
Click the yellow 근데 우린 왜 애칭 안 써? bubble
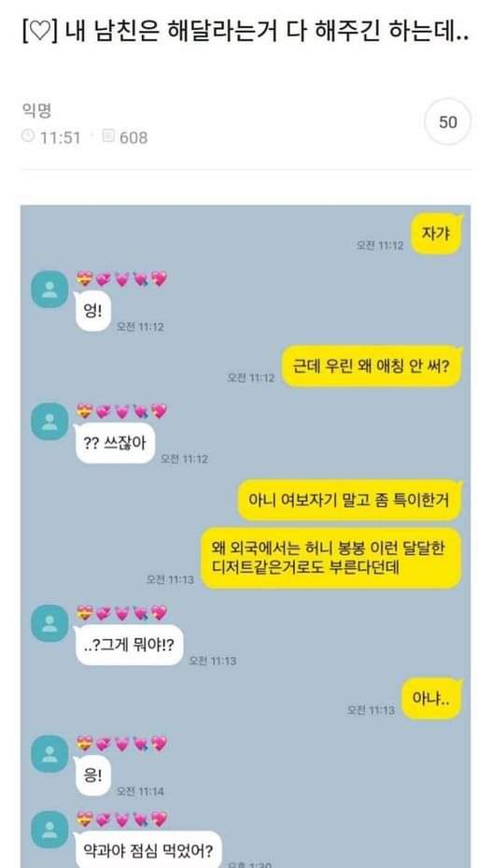pyautogui.click(x=372, y=366)
